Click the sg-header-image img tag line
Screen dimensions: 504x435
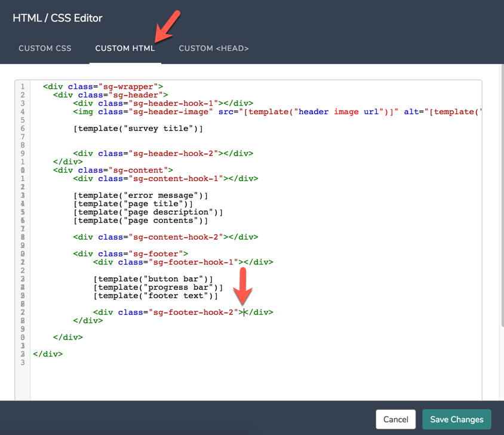239,112
